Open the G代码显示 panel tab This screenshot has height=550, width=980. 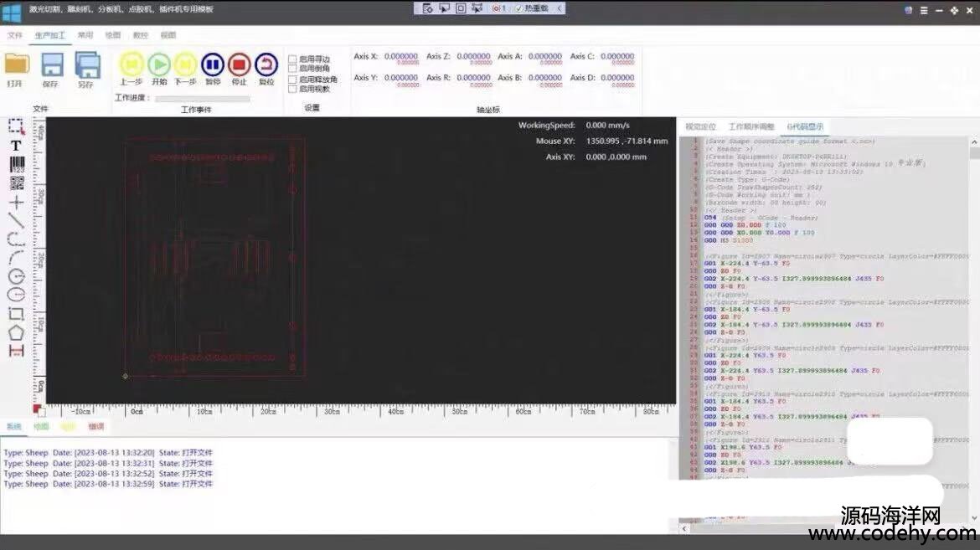click(805, 126)
